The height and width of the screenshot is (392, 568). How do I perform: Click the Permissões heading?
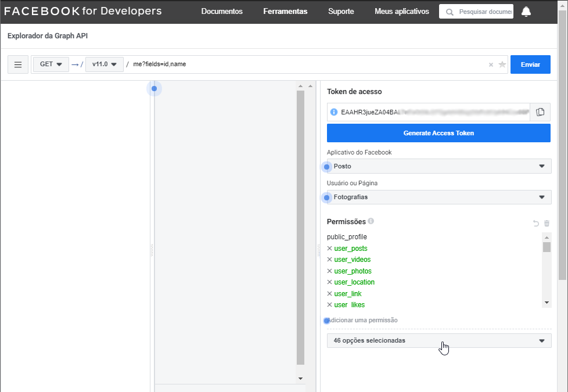346,222
